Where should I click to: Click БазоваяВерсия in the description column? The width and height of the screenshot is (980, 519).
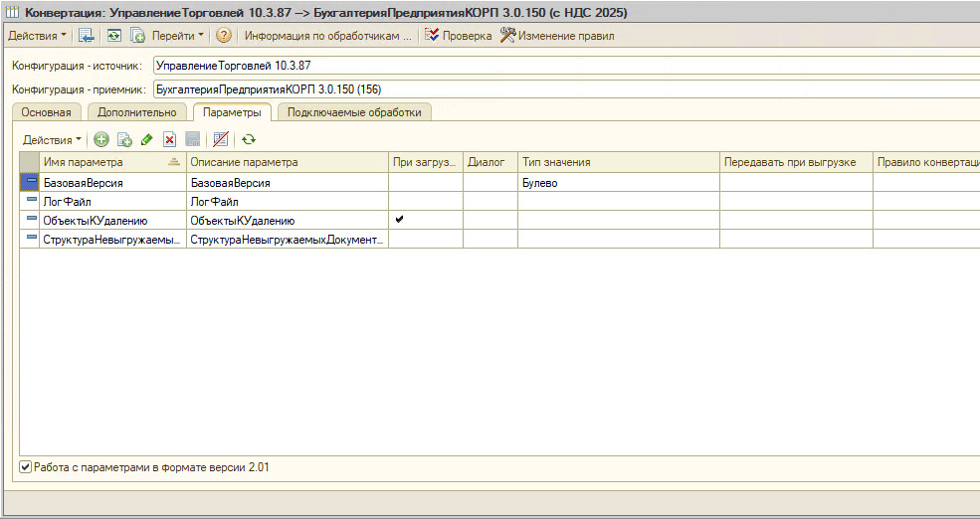[x=288, y=182]
